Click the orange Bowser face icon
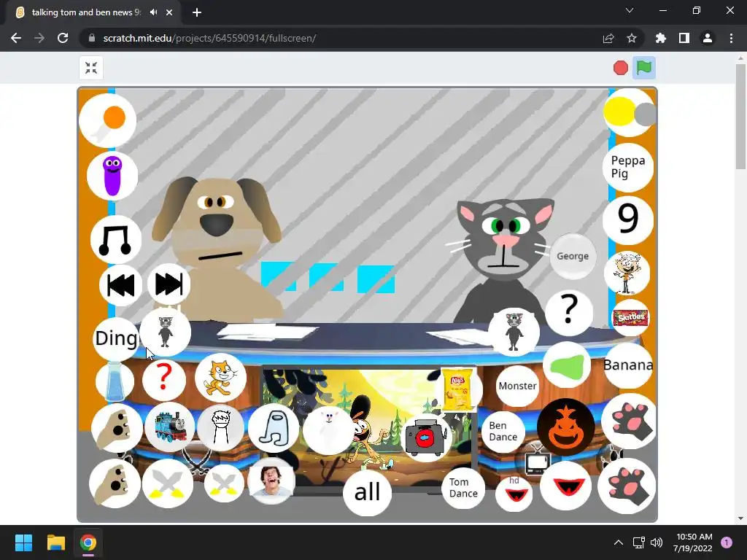 [x=566, y=427]
